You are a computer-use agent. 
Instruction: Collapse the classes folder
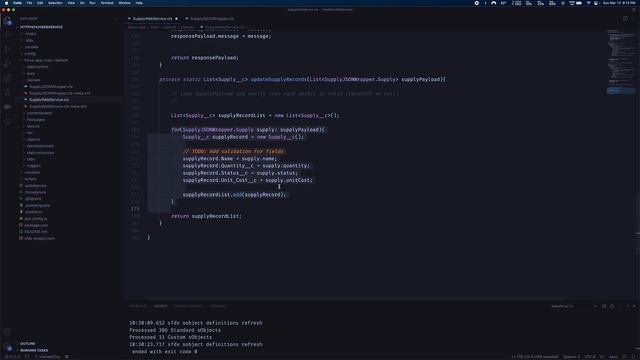33,80
